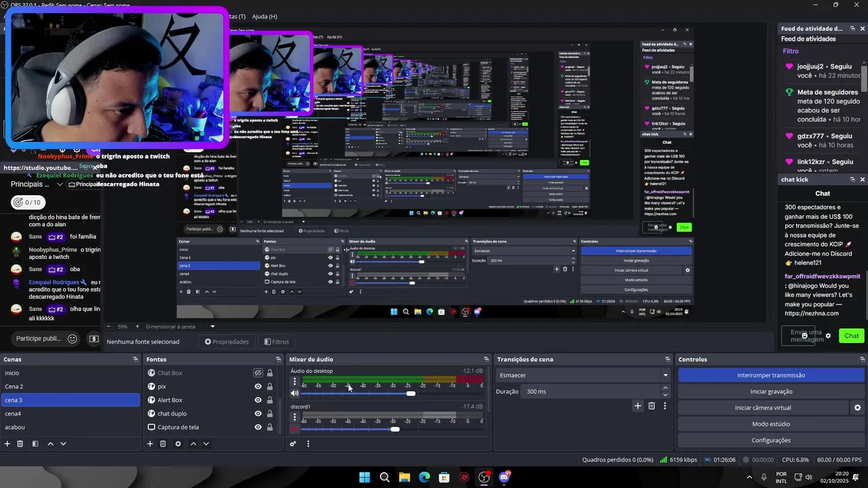Move scene up in Cenas toolbar
Screen dimensions: 868x488
pyautogui.click(x=50, y=444)
